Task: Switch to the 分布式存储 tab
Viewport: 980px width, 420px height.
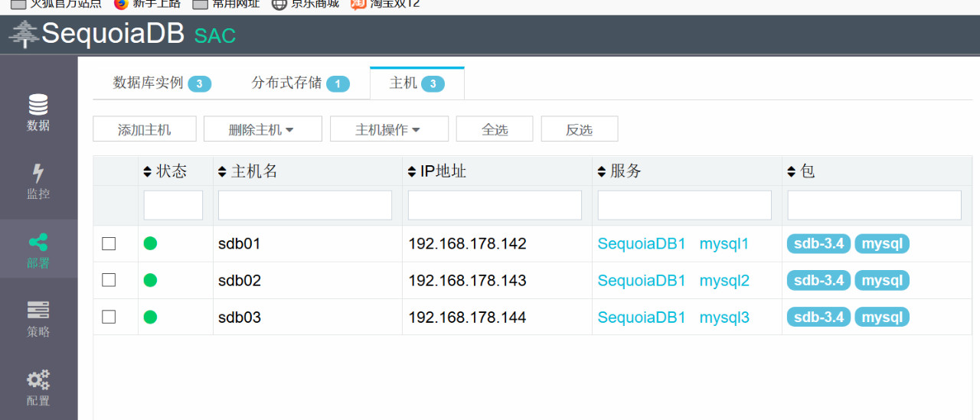Action: click(x=301, y=83)
